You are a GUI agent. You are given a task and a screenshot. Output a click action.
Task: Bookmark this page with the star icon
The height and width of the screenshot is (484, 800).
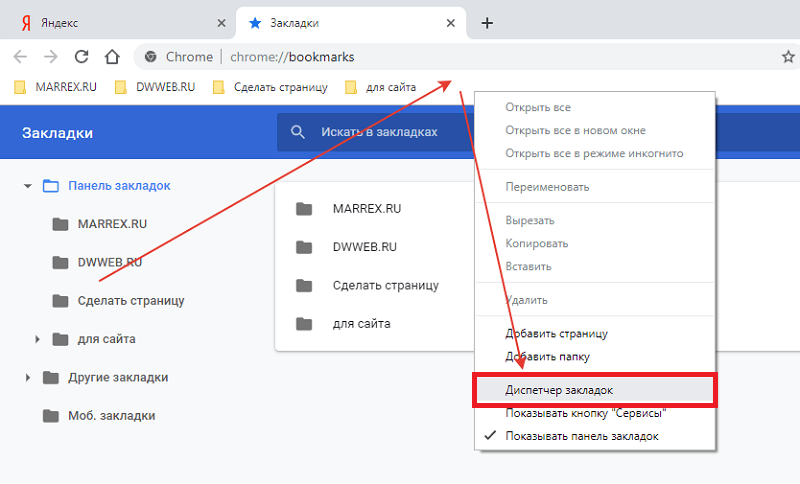[x=787, y=57]
